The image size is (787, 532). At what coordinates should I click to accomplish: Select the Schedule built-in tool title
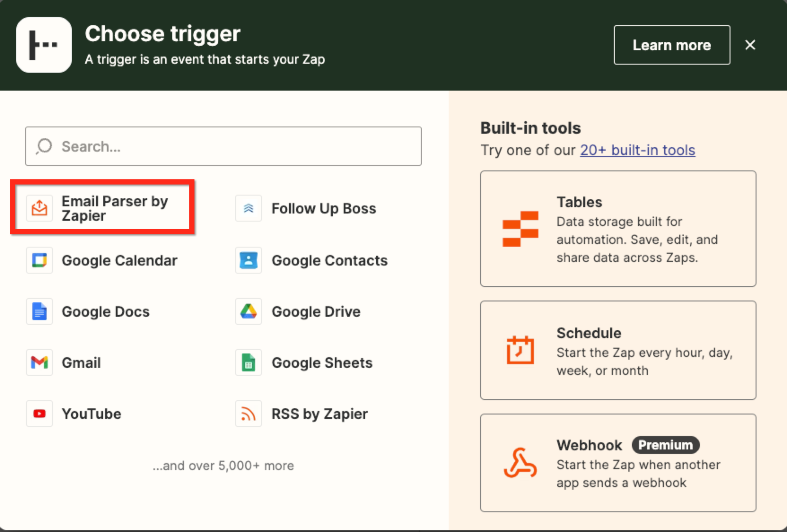pyautogui.click(x=589, y=333)
